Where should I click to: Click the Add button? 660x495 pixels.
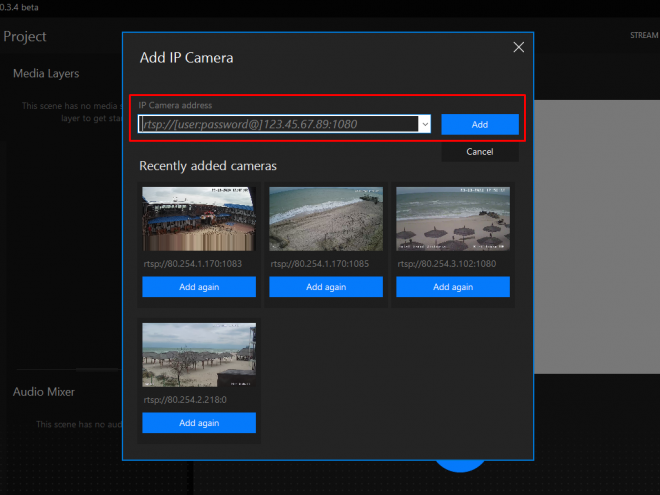(480, 125)
